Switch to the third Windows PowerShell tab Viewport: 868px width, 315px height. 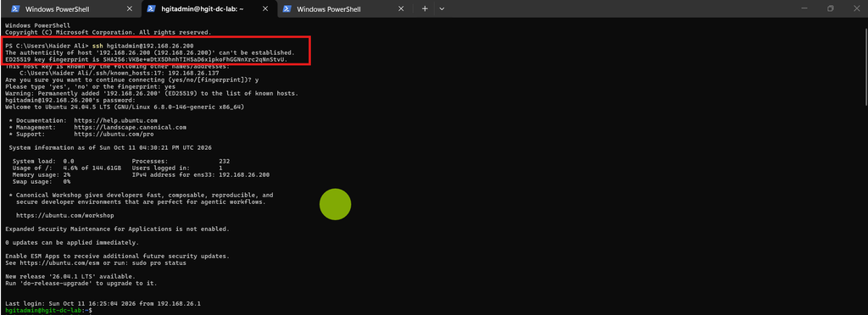point(343,8)
